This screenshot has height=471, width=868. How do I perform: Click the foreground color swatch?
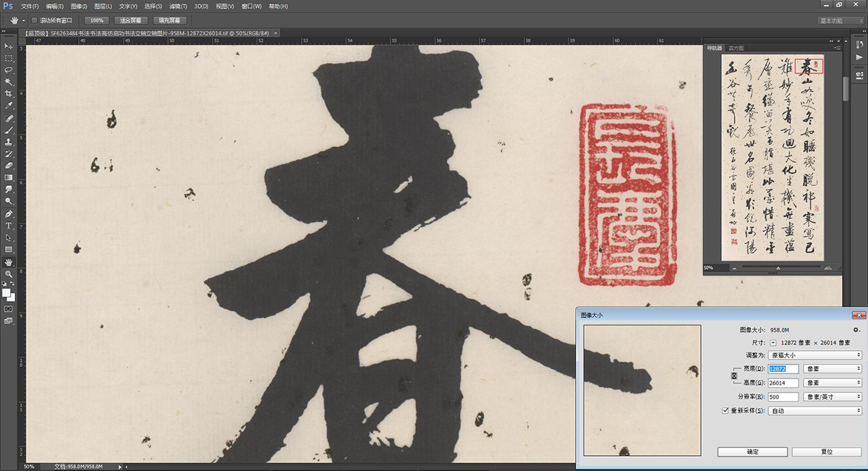point(7,293)
